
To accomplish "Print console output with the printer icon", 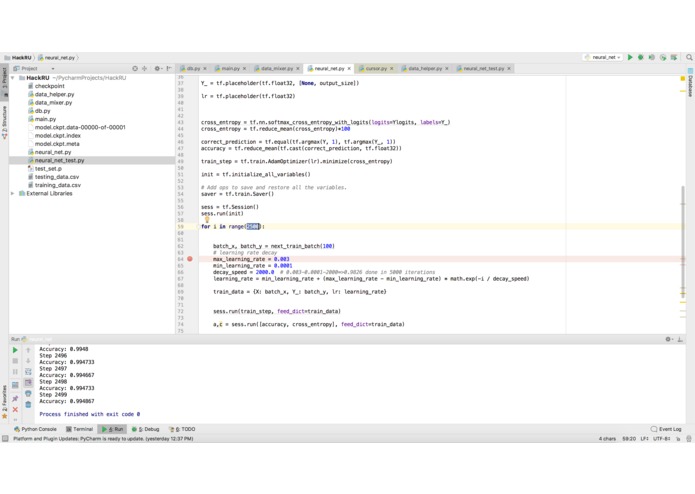I will [28, 393].
